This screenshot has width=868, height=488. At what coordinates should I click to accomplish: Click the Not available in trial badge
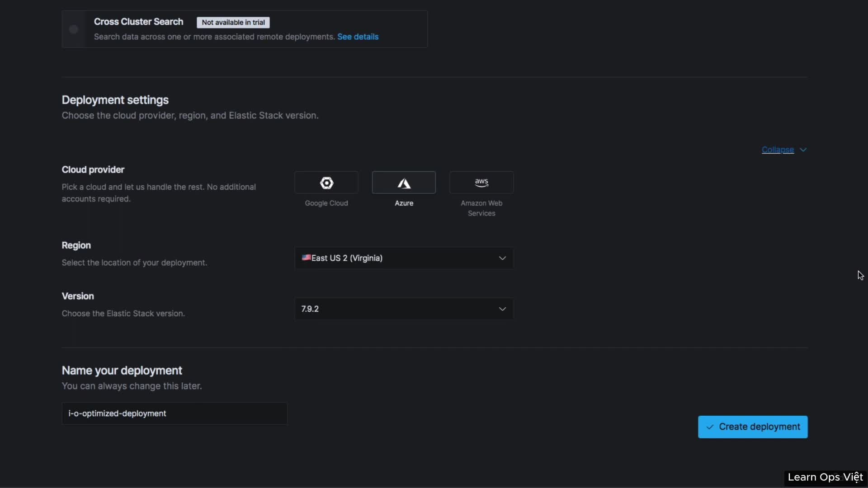click(x=233, y=23)
